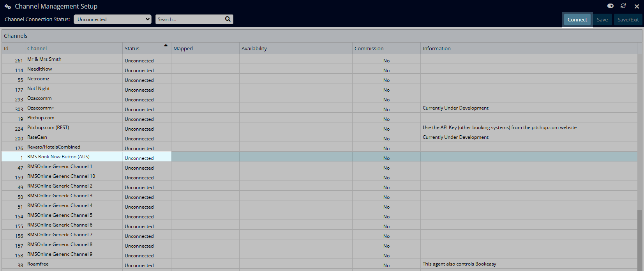
Task: Click the Connect button
Action: (x=577, y=19)
